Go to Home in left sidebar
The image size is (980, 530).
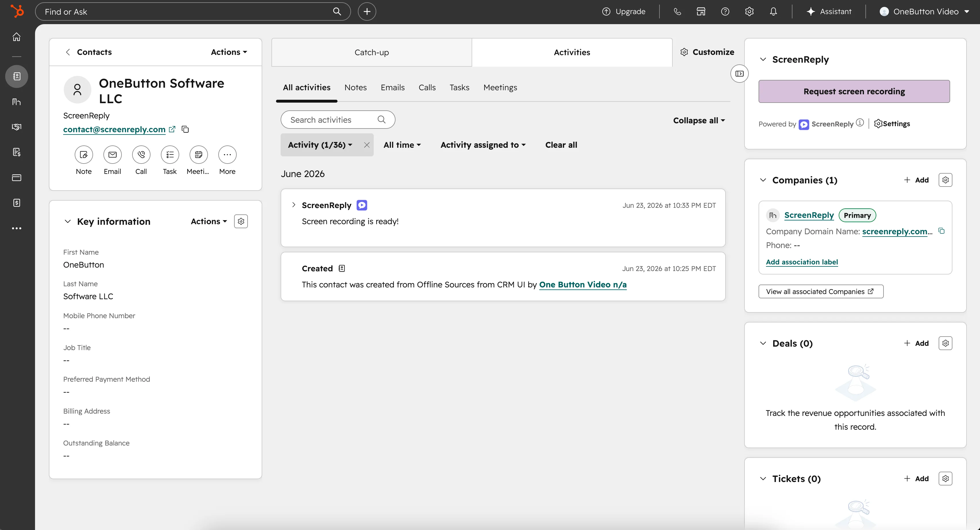(x=16, y=37)
